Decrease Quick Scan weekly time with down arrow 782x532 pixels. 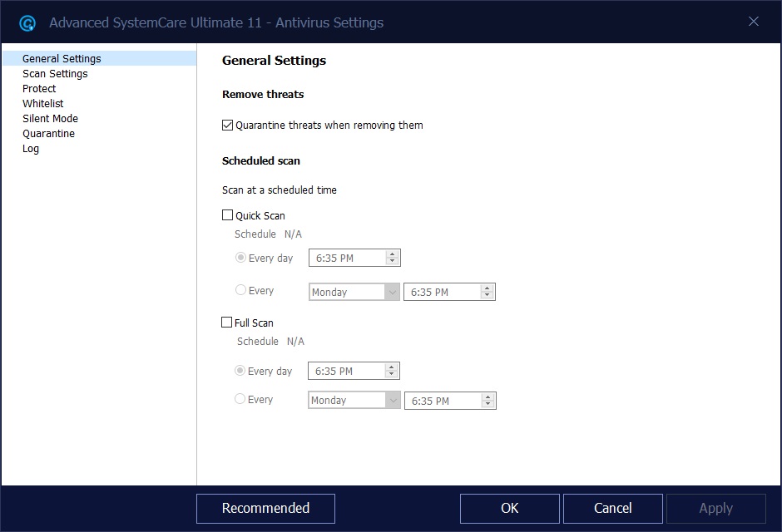[x=488, y=295]
